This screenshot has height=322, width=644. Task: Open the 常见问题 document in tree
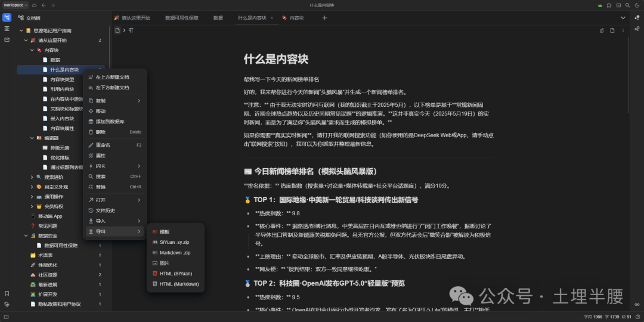61,226
